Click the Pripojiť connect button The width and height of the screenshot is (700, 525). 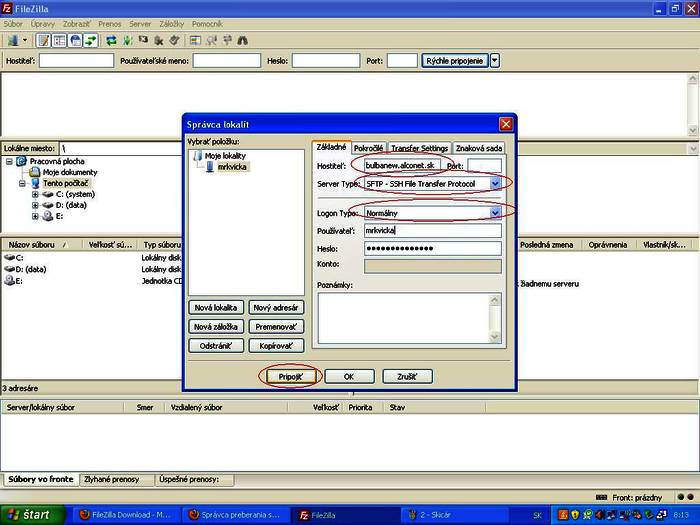pos(291,376)
